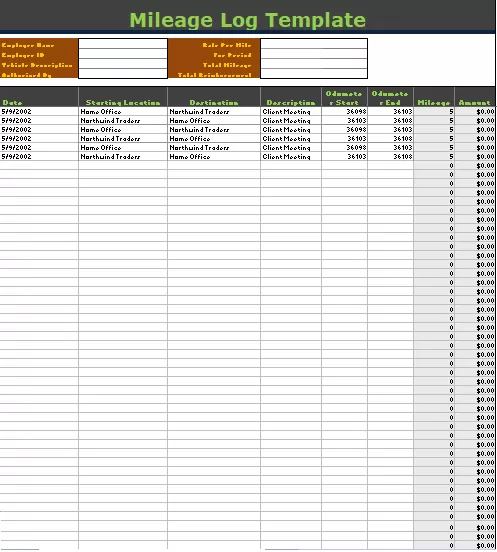Image resolution: width=497 pixels, height=552 pixels.
Task: Select the Vehicle Description label
Action: coord(37,65)
